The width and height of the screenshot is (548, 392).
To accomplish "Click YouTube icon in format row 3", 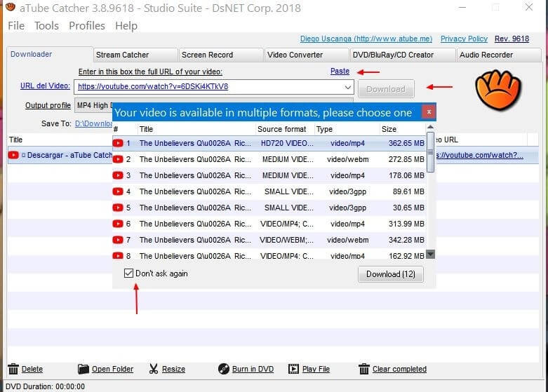I will (118, 175).
